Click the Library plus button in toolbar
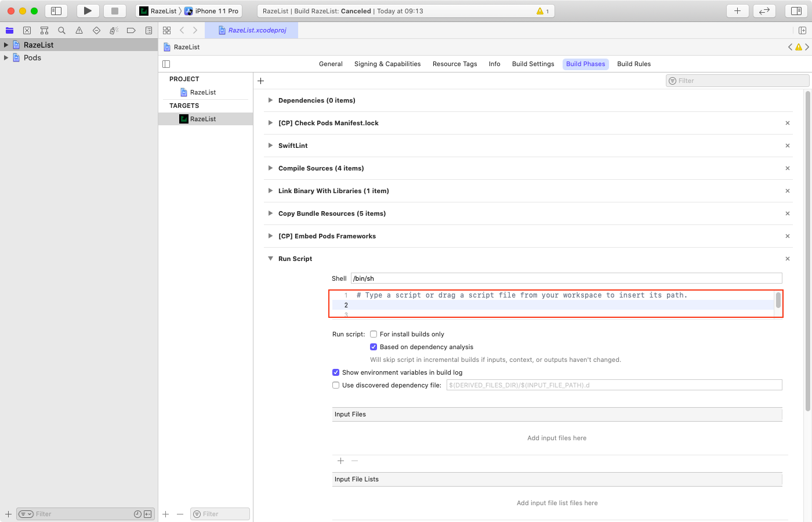Viewport: 812px width, 522px height. [737, 11]
